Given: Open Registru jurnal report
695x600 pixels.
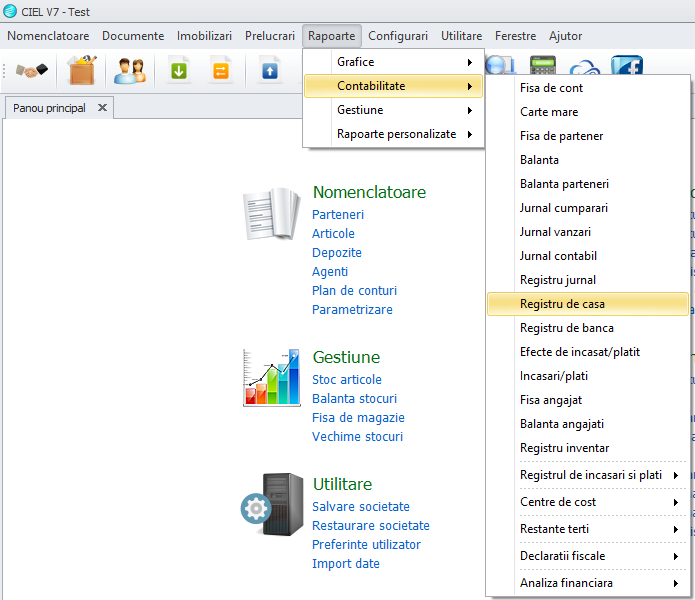Looking at the screenshot, I should point(588,280).
